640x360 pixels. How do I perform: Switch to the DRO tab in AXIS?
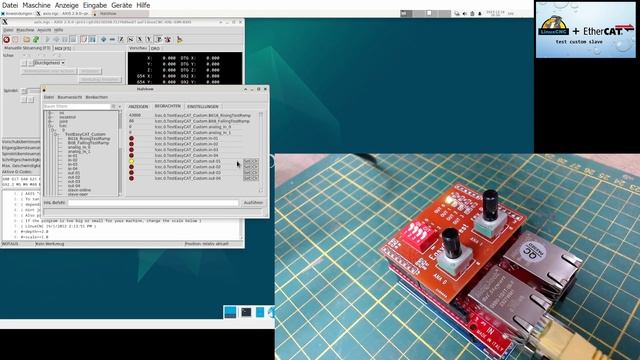click(x=156, y=48)
